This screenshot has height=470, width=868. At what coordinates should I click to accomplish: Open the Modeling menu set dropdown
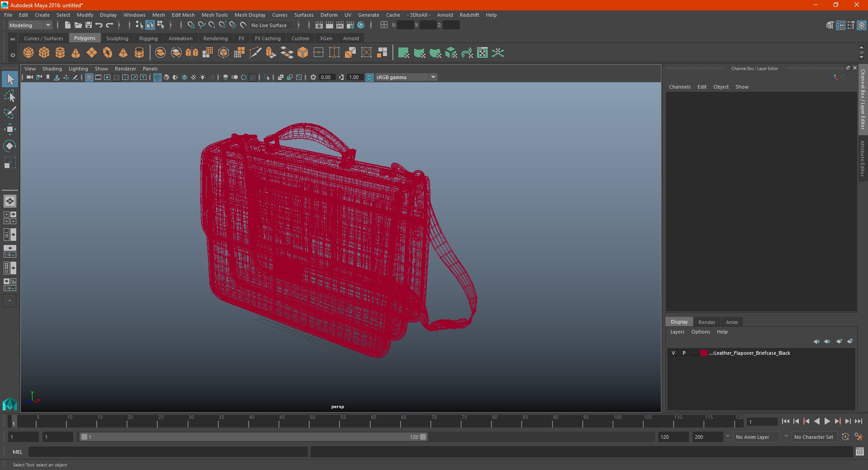pyautogui.click(x=30, y=25)
